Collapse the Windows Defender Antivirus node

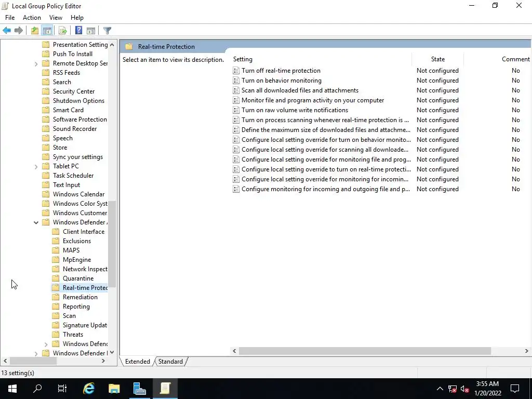[x=36, y=222]
